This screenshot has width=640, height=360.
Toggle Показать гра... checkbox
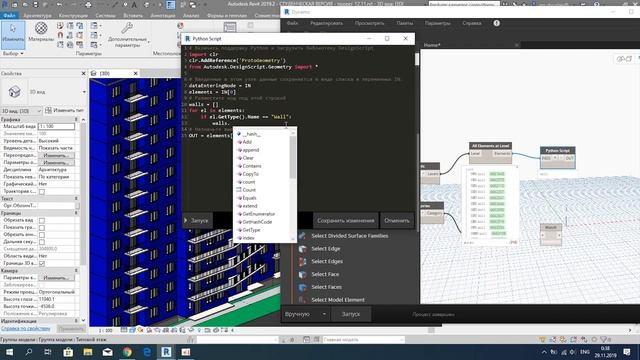tap(42, 228)
